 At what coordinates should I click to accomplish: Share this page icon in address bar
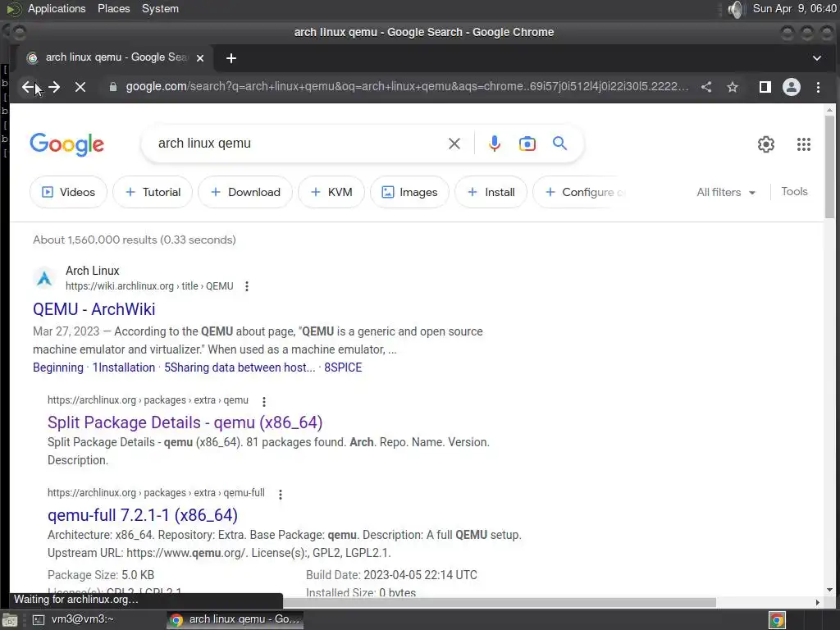click(706, 87)
